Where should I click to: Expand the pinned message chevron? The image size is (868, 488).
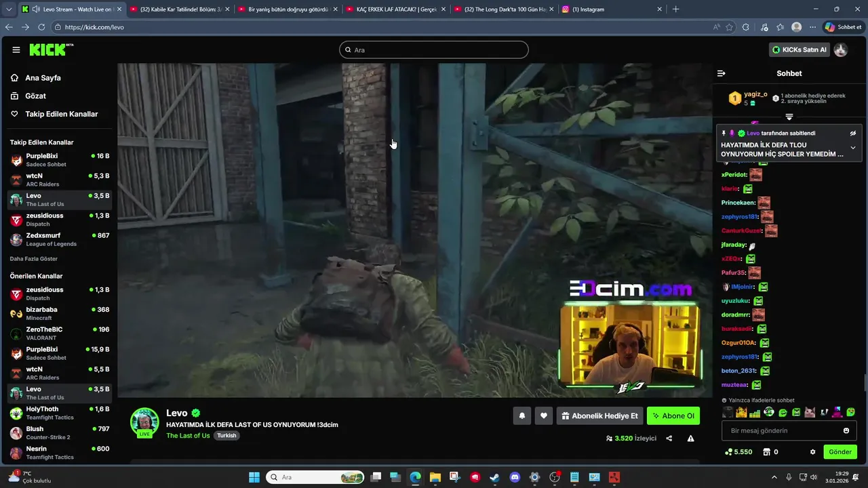[853, 148]
